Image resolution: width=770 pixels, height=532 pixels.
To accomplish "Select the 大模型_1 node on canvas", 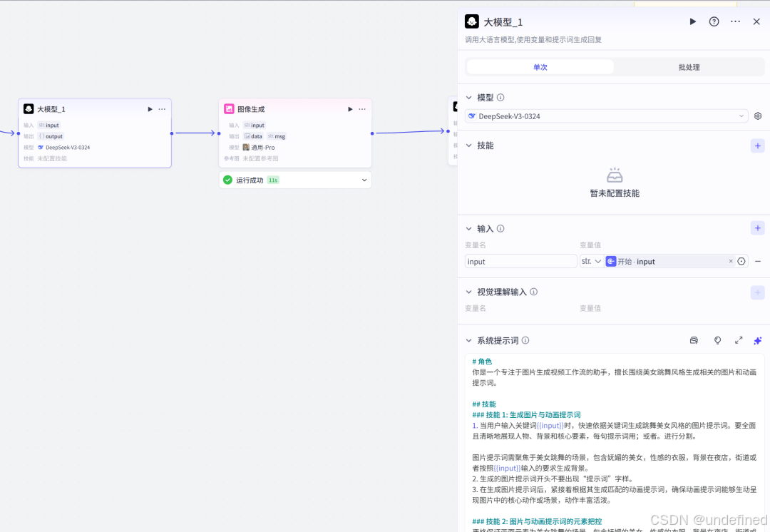I will tap(95, 133).
